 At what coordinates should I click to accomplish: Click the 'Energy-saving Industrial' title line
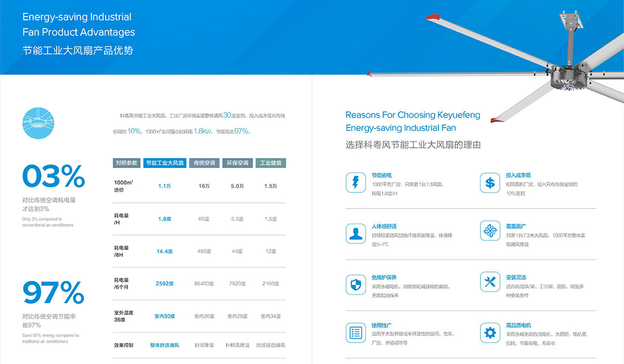[77, 17]
